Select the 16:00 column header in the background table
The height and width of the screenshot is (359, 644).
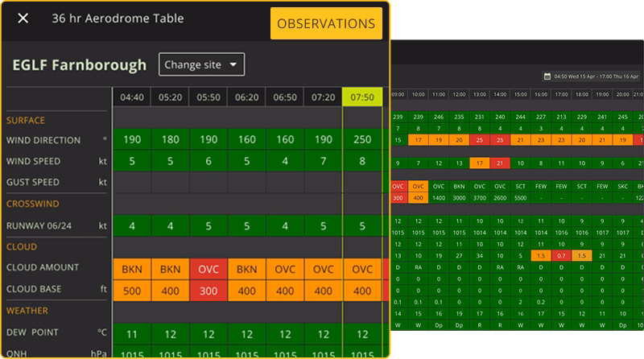click(540, 94)
